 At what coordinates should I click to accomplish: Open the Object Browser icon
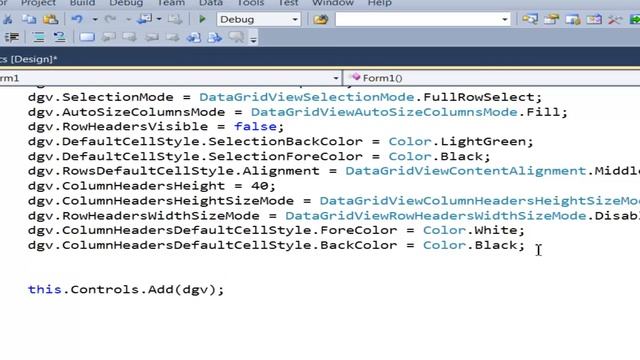pyautogui.click(x=573, y=19)
